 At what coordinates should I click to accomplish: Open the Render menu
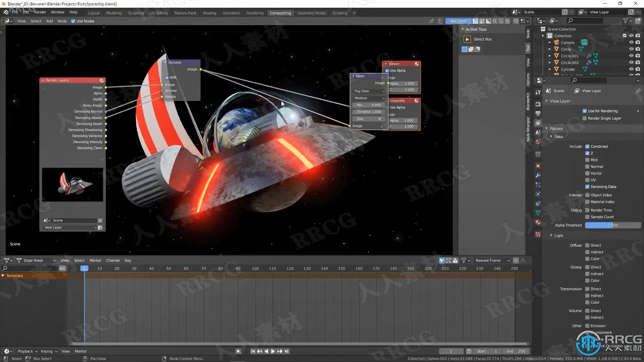tap(40, 12)
